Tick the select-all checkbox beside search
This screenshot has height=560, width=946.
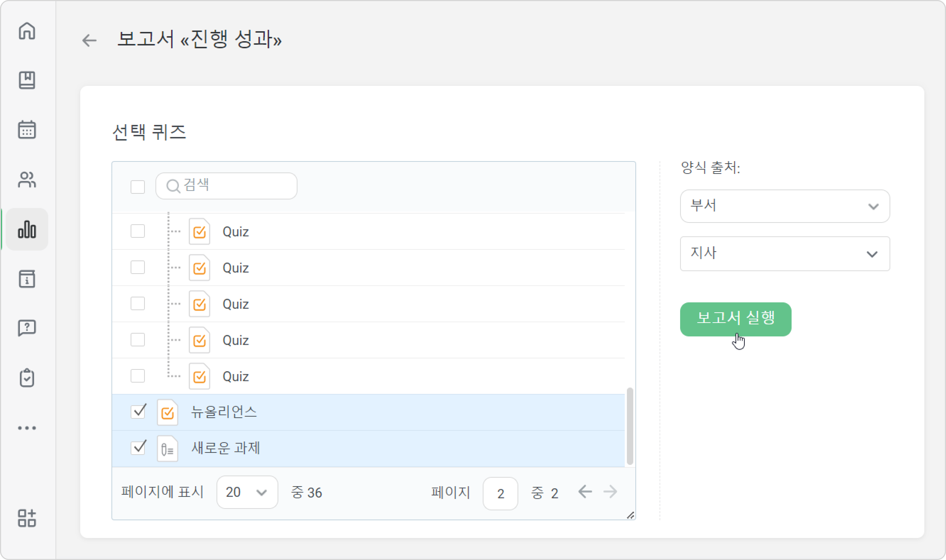138,186
